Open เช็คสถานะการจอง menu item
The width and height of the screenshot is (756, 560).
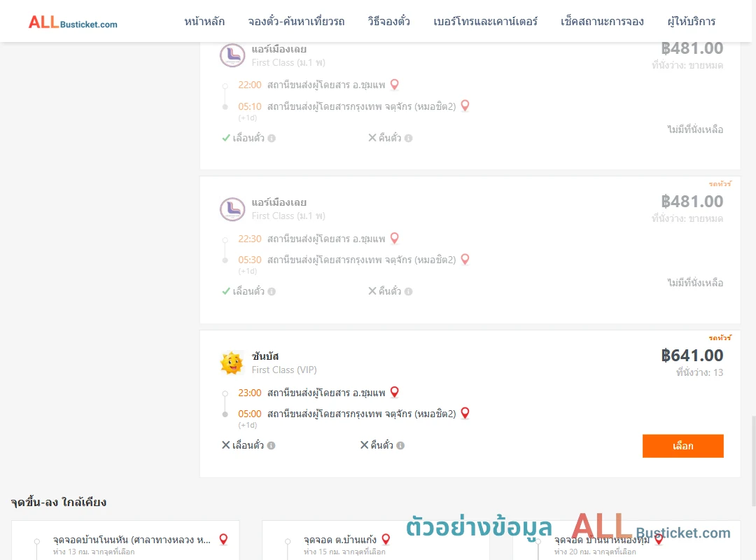[x=602, y=21]
